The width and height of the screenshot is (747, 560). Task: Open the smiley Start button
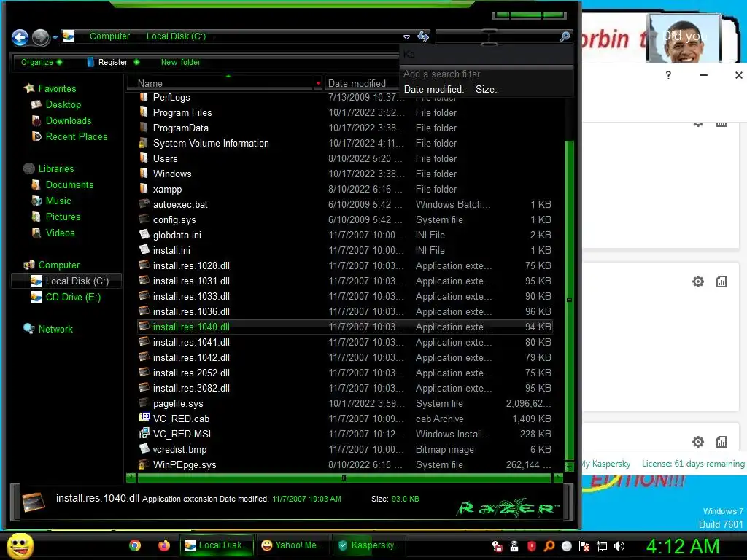pos(20,545)
